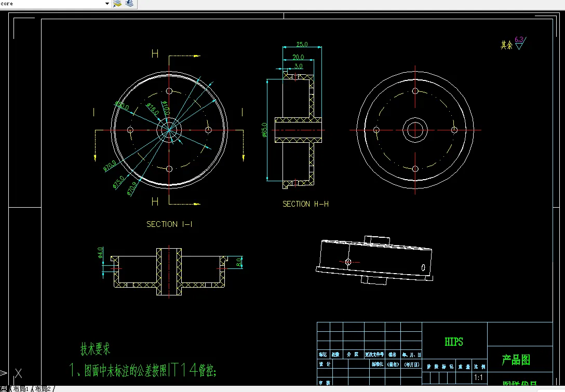Select the 3.0 dimension text

299,66
